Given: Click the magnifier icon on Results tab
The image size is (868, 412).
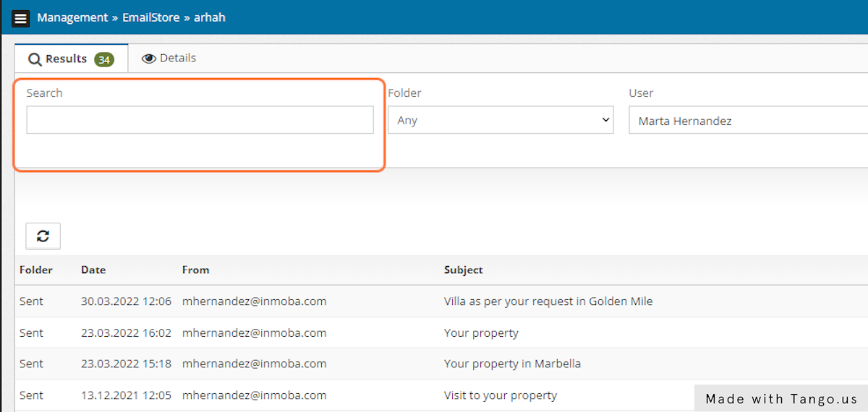Looking at the screenshot, I should (35, 59).
